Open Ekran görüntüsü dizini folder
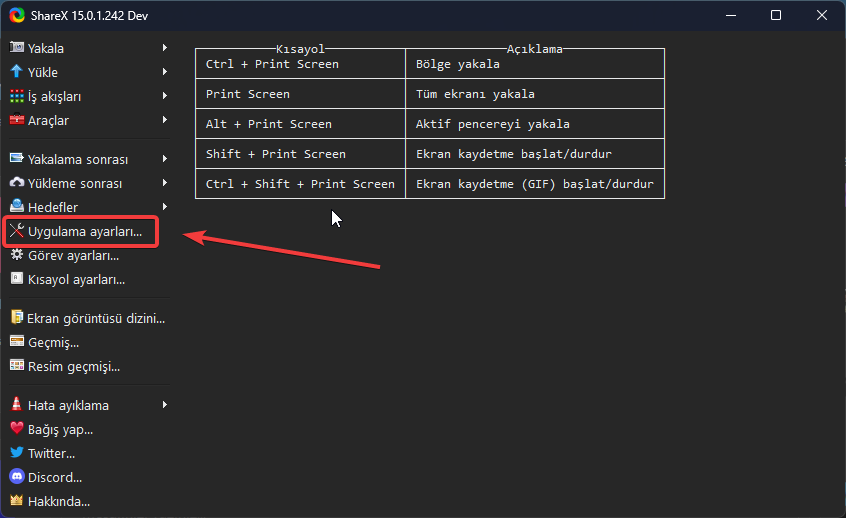The width and height of the screenshot is (846, 518). click(x=95, y=318)
